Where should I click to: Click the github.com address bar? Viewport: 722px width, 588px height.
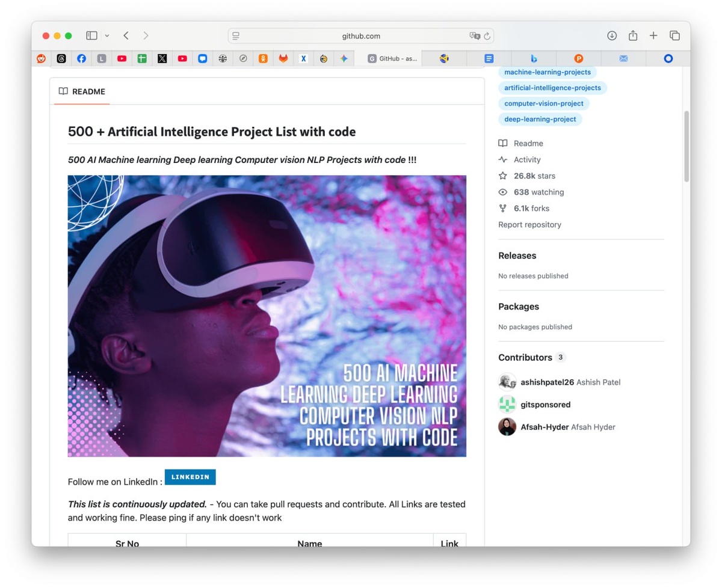[x=361, y=36]
